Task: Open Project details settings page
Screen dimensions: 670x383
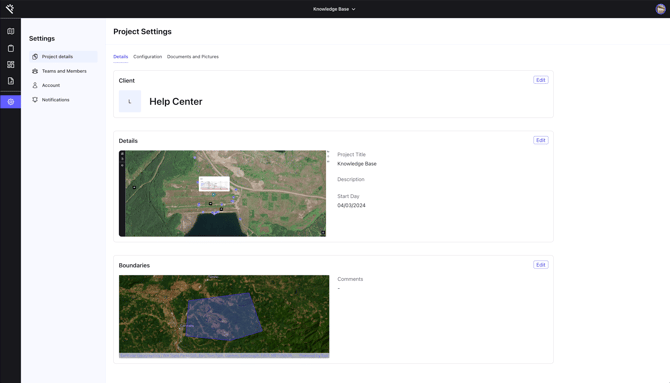Action: pos(63,56)
